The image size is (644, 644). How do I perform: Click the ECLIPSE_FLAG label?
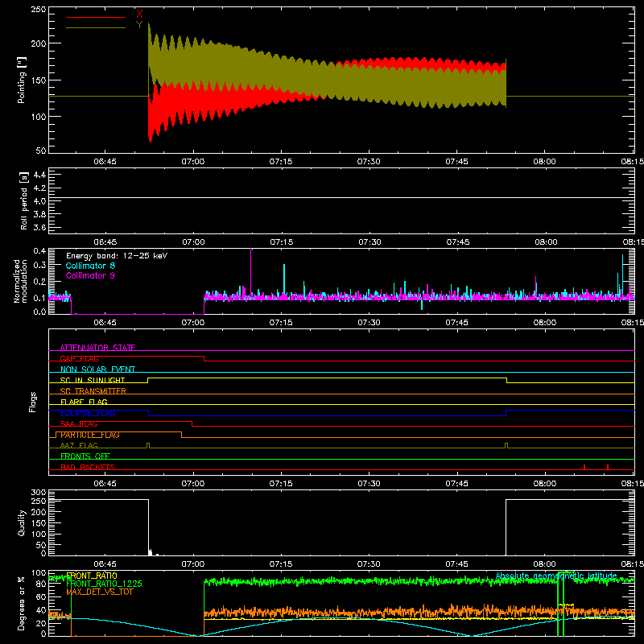tap(89, 413)
